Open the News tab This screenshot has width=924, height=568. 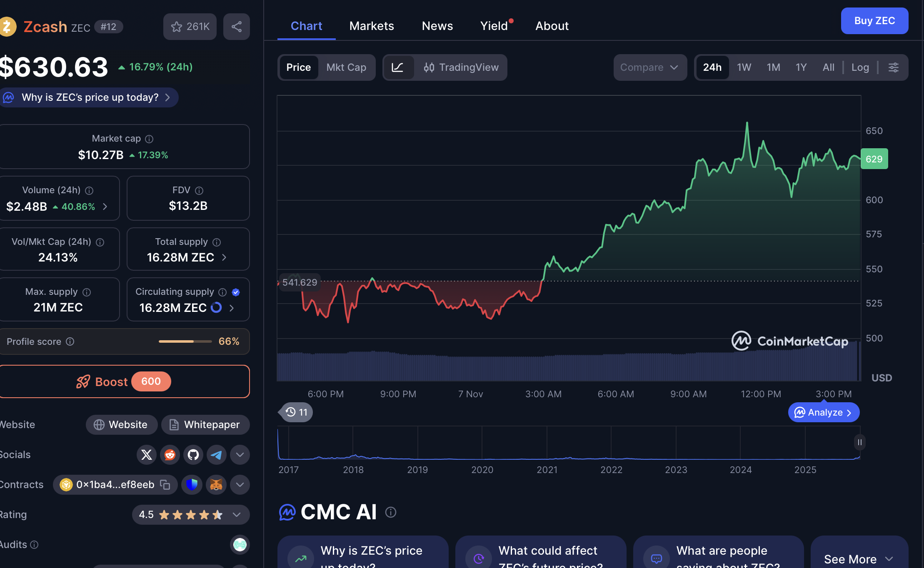click(x=437, y=26)
